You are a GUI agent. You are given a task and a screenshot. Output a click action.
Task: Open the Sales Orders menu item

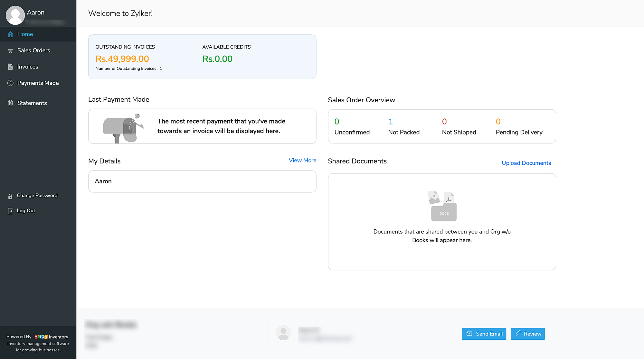[x=33, y=51]
